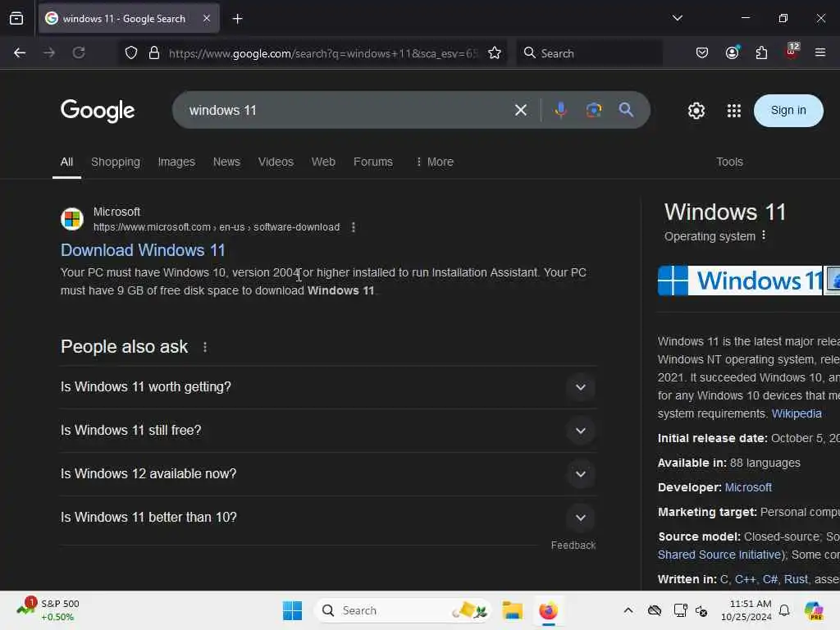Open Windows 11 logo image thumbnail
This screenshot has height=630, width=840.
click(x=740, y=281)
